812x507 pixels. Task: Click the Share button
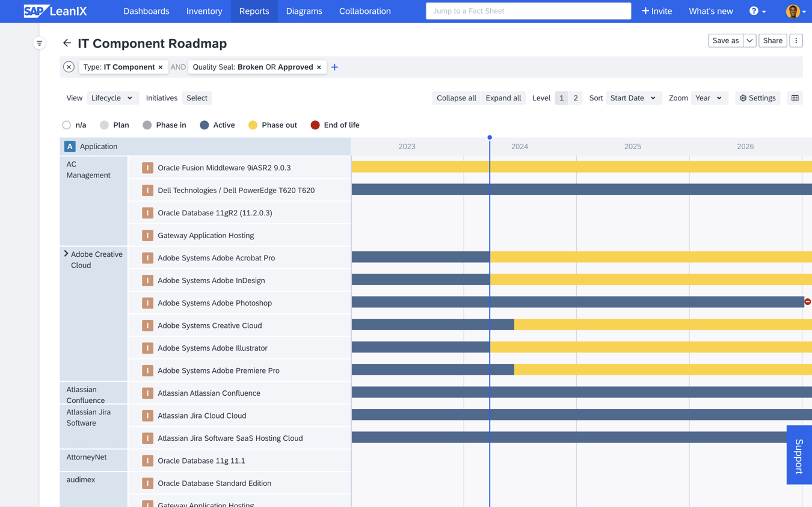pos(772,40)
